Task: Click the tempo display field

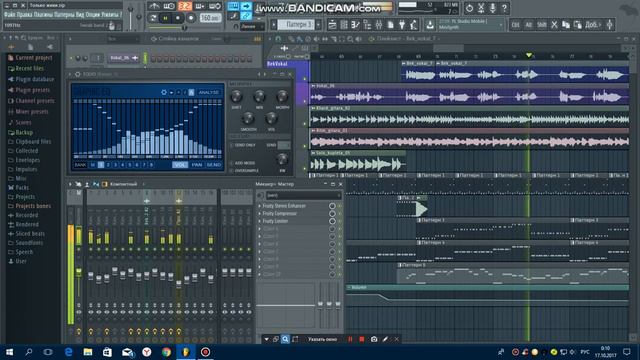Action: click(211, 18)
